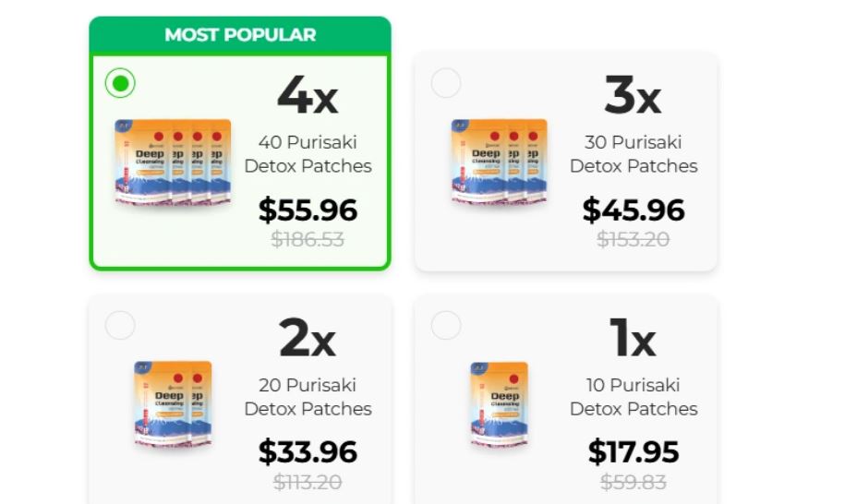Click the $17.95 price
Screen dimensions: 845x504
[x=634, y=452]
